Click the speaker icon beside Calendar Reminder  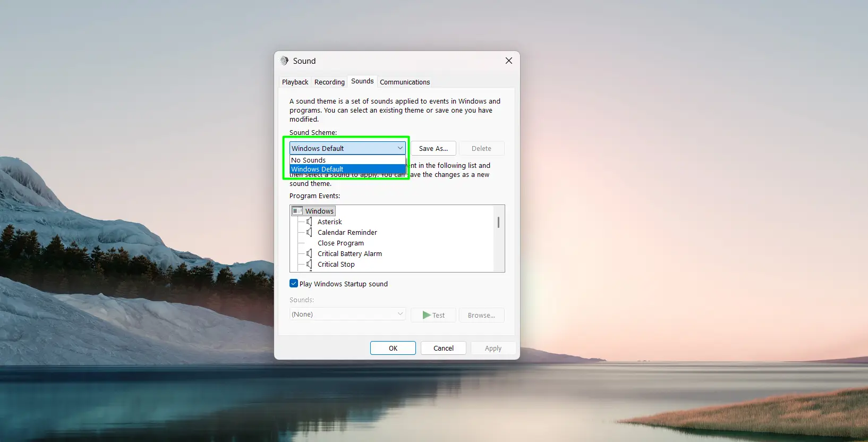click(309, 232)
